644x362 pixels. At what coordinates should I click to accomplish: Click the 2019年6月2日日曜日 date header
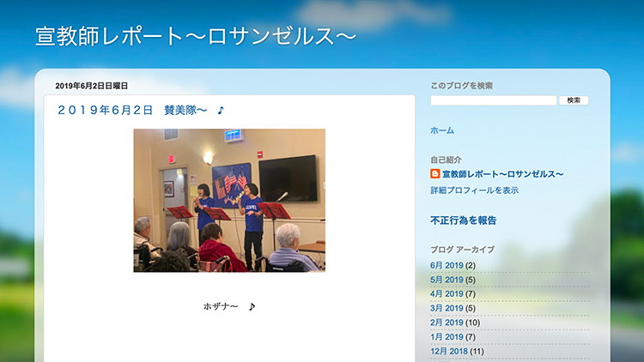click(x=92, y=86)
